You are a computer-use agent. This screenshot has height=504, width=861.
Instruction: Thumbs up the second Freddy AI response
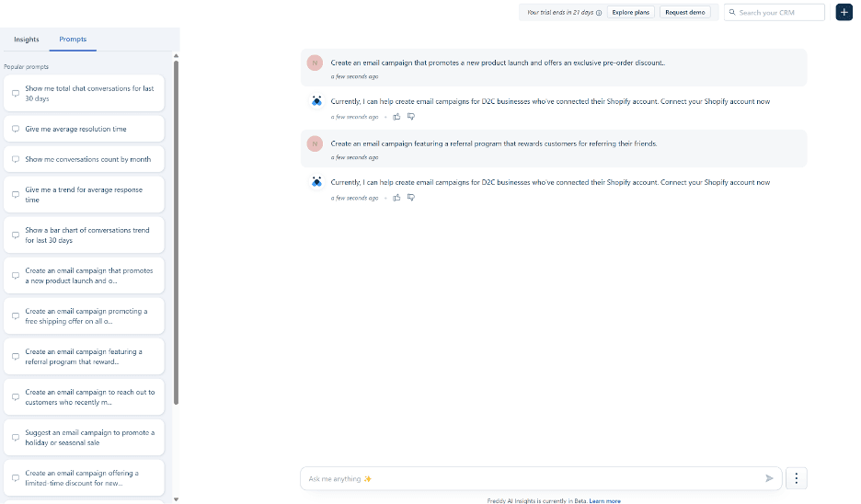click(x=396, y=198)
